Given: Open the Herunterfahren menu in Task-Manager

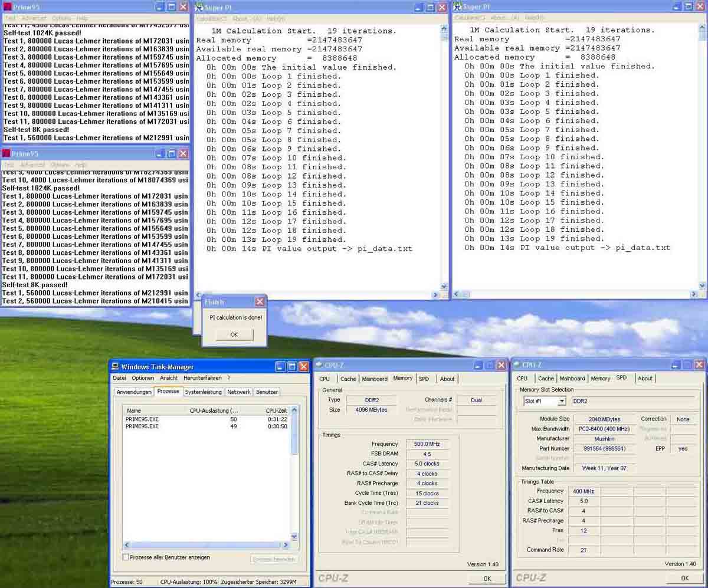Looking at the screenshot, I should click(x=202, y=378).
